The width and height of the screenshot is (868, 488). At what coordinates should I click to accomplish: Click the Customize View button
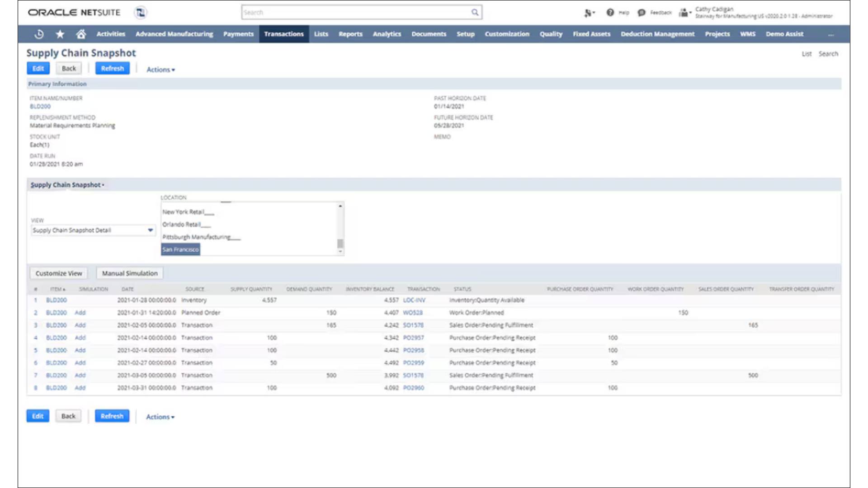click(59, 273)
